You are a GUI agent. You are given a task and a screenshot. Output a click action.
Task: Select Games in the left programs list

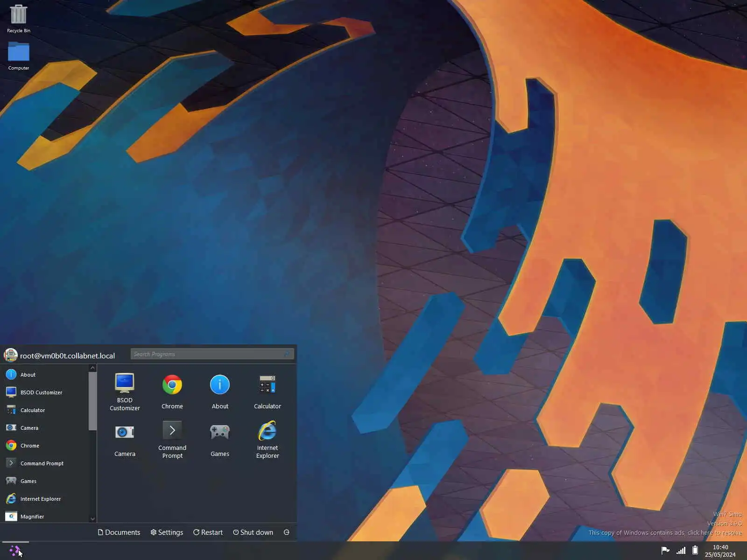(x=44, y=481)
